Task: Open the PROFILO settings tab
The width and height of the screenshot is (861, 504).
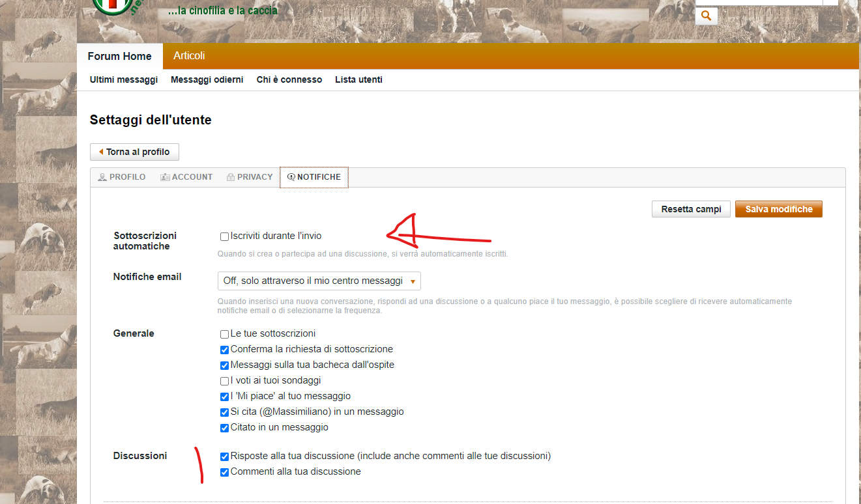Action: pos(122,177)
